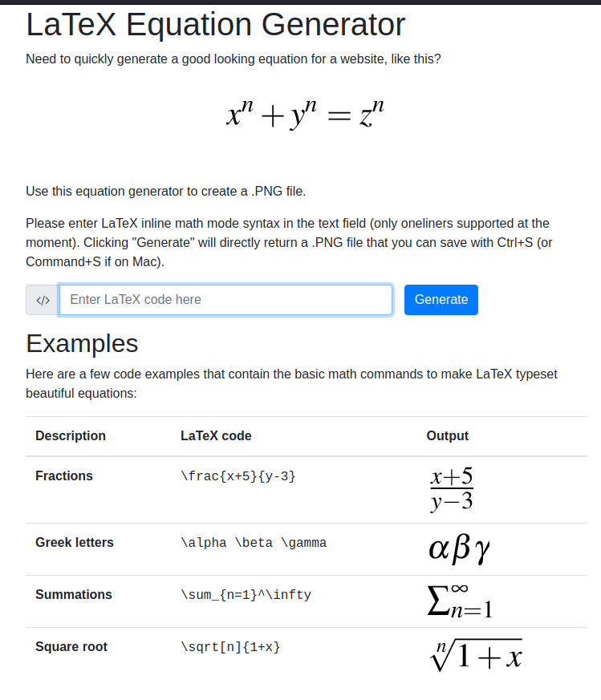Click the \alpha \beta \gamma code example
This screenshot has height=700, width=601.
254,543
